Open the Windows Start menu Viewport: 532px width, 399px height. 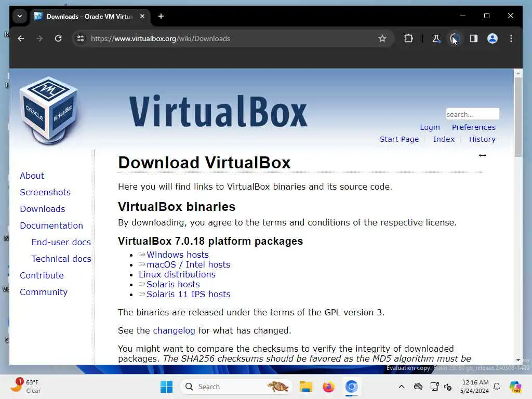tap(166, 387)
